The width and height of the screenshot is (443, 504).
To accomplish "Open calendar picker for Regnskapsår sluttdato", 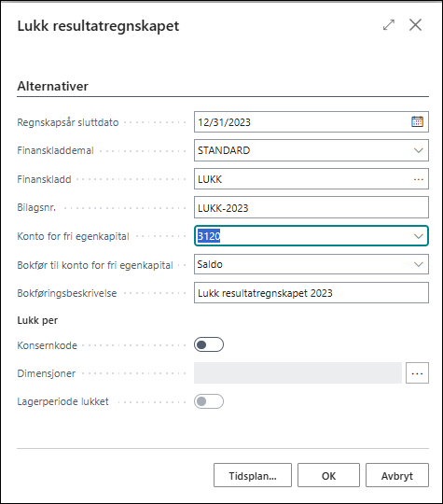I will (417, 122).
